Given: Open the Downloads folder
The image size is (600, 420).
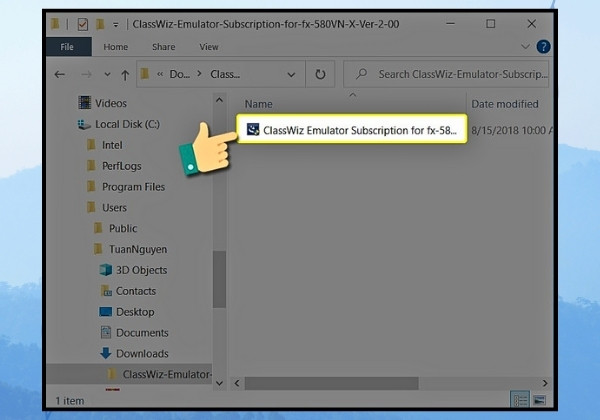Looking at the screenshot, I should (x=142, y=353).
